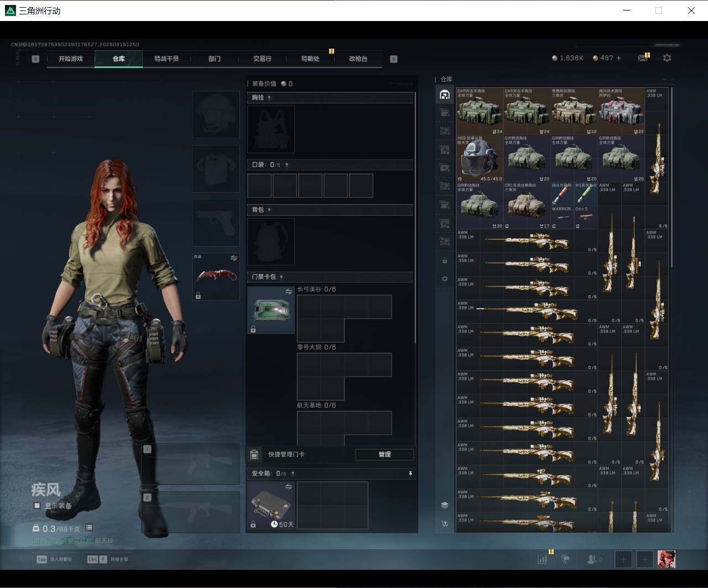Click the Tab 进入移动处 shortcut button

click(55, 559)
